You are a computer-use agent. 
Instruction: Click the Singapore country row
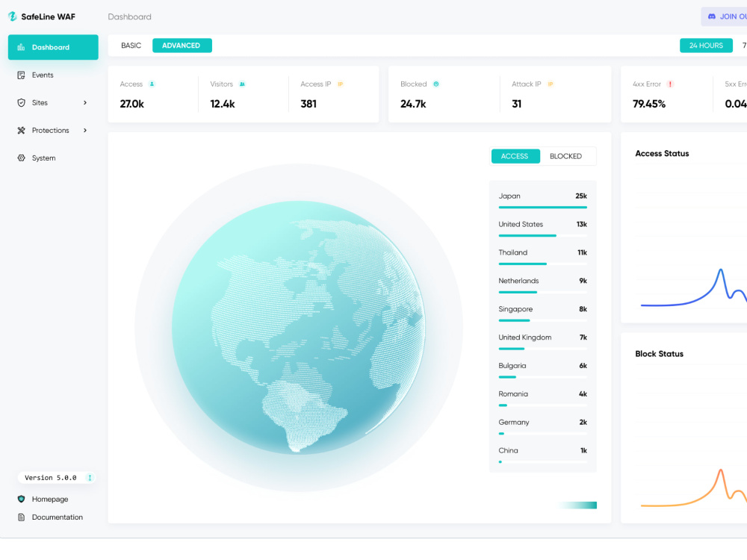542,314
